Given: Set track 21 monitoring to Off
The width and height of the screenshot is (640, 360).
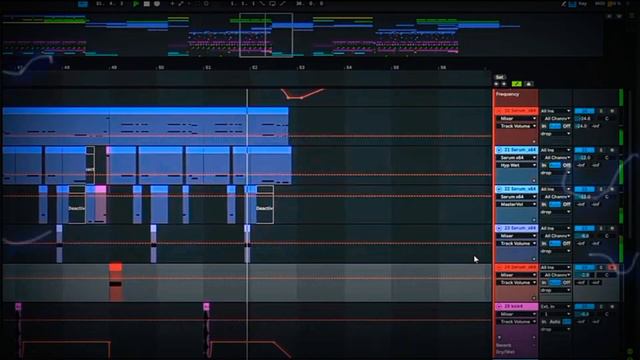Looking at the screenshot, I should [x=566, y=165].
